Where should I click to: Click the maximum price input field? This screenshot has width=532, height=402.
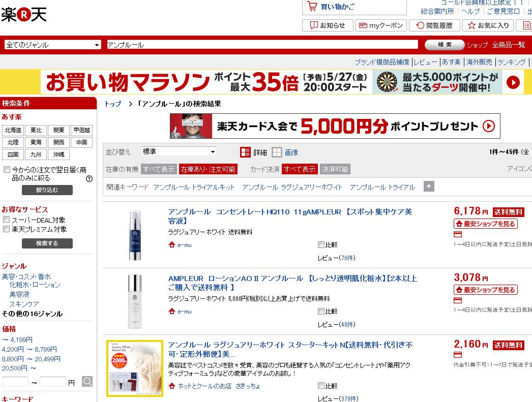53,382
